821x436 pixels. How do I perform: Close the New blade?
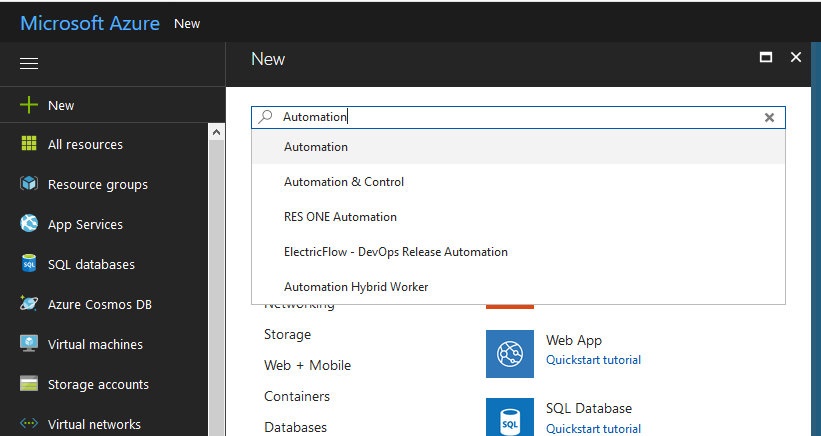796,57
